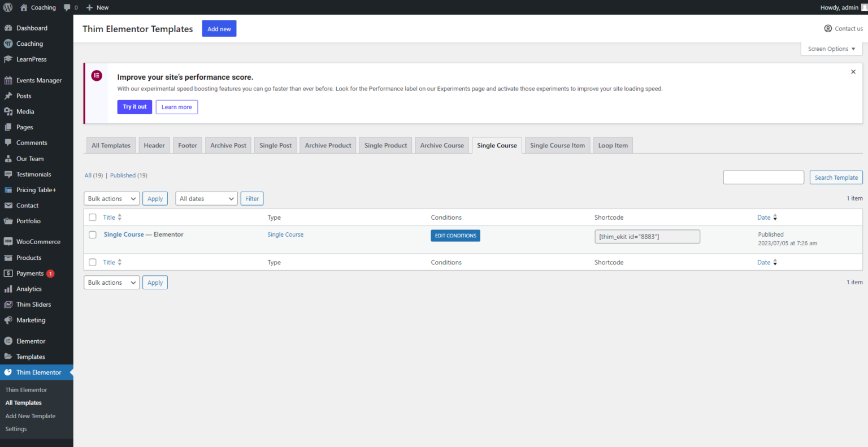Sort by Title in header row
The image size is (868, 447).
pyautogui.click(x=112, y=218)
